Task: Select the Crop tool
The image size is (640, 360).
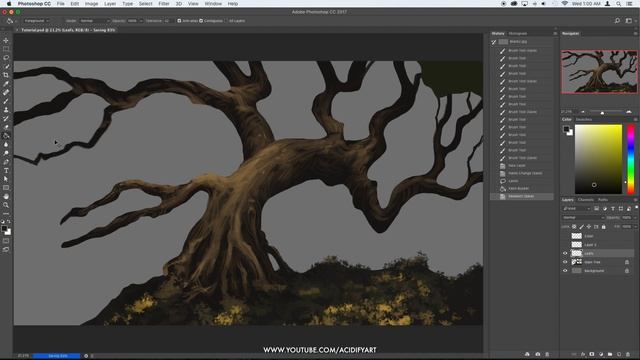Action: coord(6,75)
